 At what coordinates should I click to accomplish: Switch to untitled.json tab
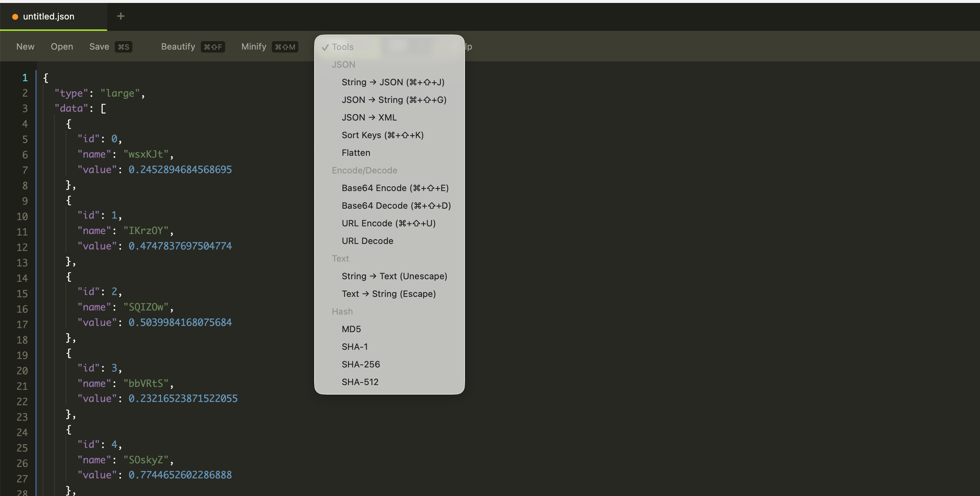pyautogui.click(x=49, y=16)
